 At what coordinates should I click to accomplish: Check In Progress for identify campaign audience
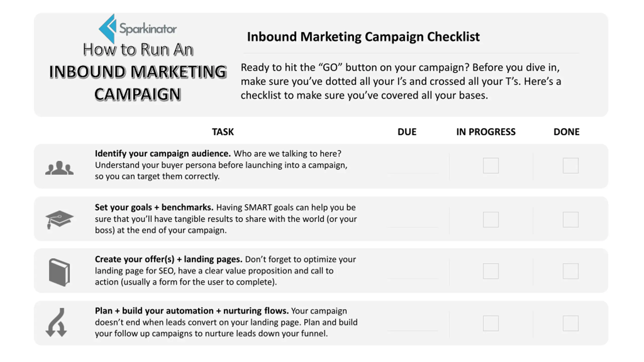pyautogui.click(x=491, y=166)
